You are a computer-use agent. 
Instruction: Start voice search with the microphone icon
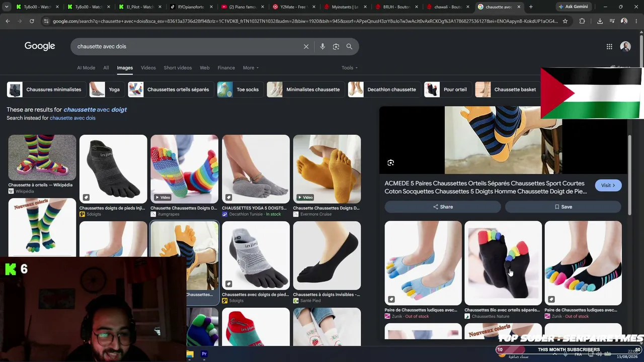point(323,46)
